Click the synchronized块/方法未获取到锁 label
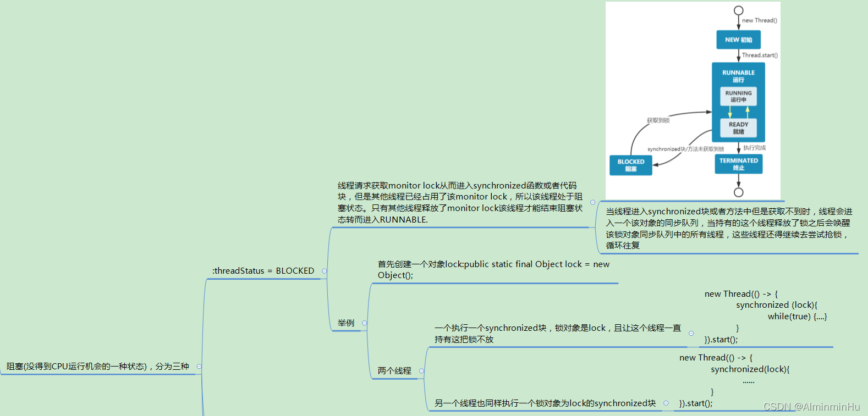Image resolution: width=868 pixels, height=416 pixels. 686,149
